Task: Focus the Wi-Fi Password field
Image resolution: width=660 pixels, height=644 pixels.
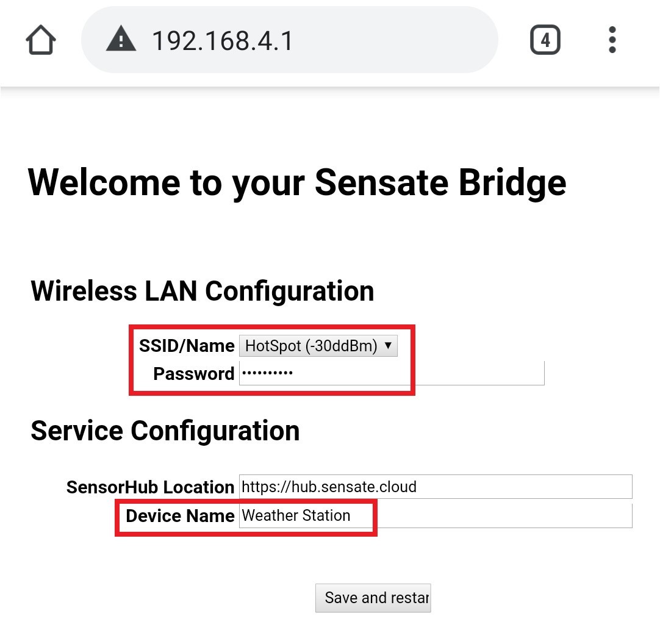Action: click(x=392, y=373)
